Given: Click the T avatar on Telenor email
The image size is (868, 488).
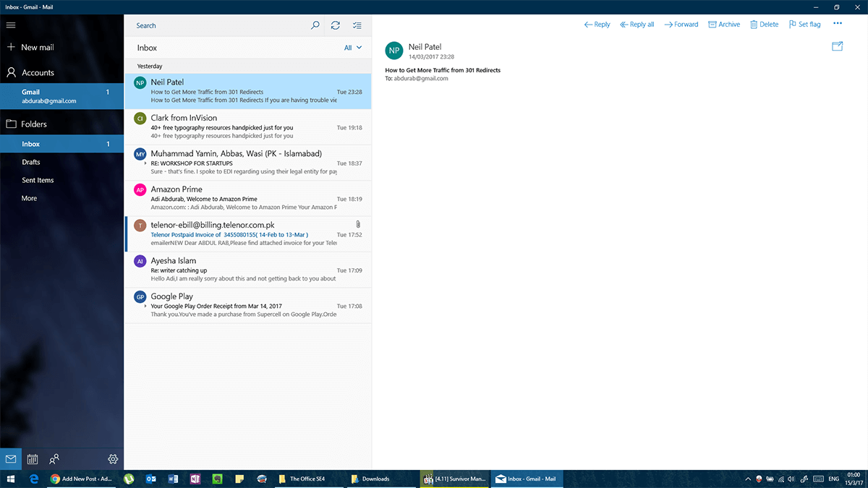Looking at the screenshot, I should click(x=140, y=225).
